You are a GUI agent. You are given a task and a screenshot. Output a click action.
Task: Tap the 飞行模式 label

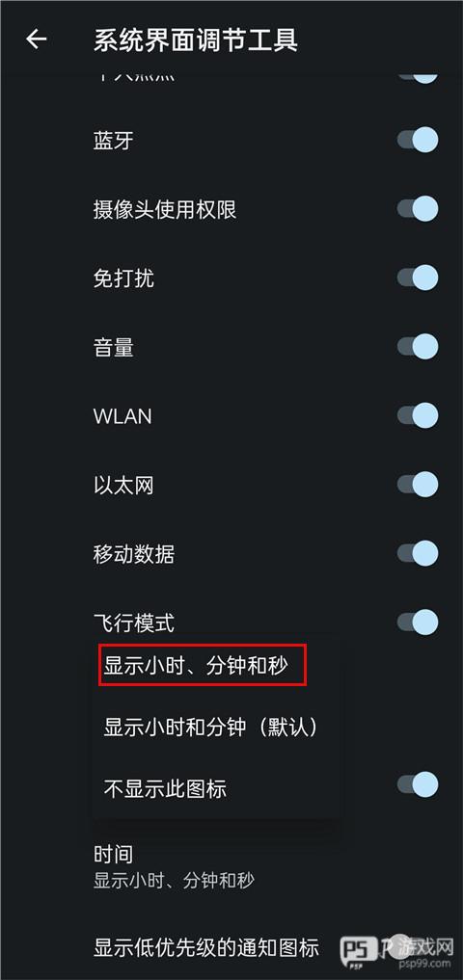[134, 623]
